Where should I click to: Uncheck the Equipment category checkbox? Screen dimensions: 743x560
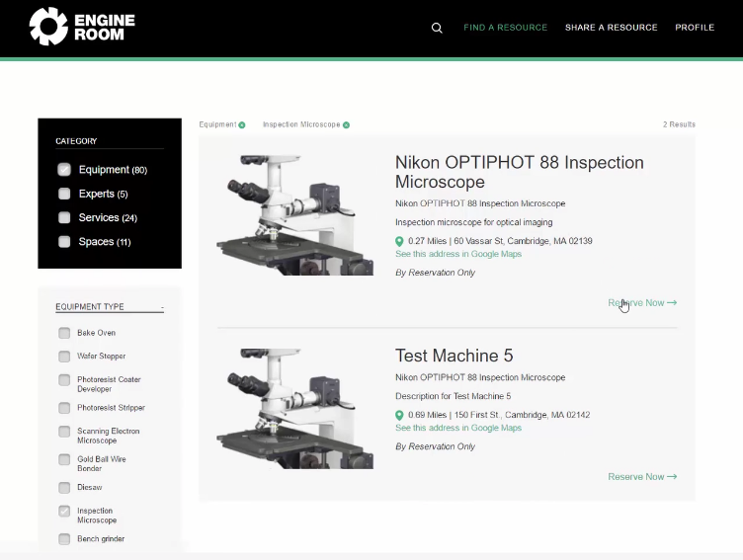pos(64,170)
